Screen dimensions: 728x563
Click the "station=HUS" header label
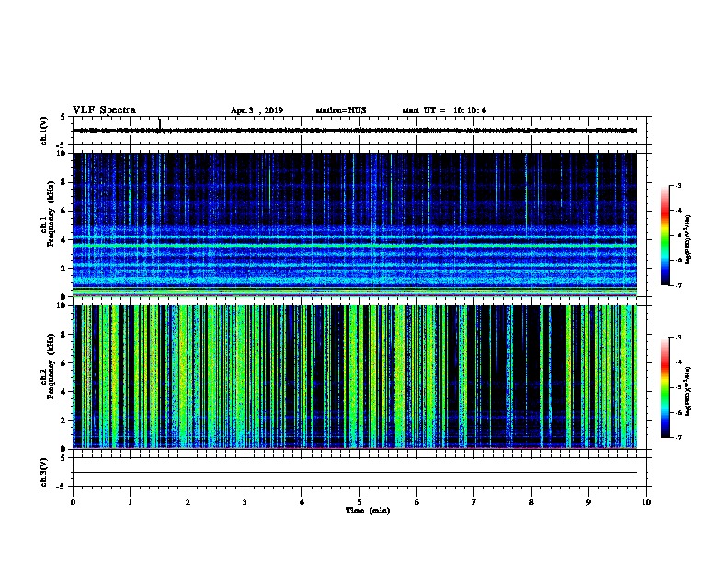click(341, 110)
